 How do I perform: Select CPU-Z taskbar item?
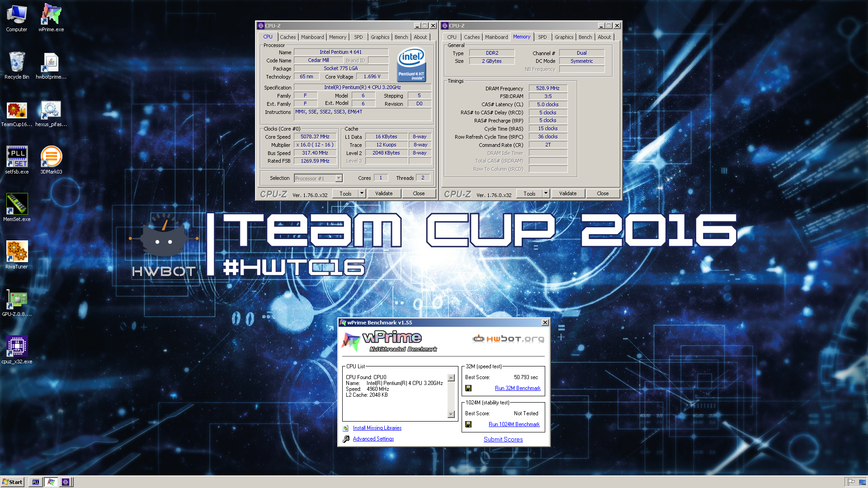click(x=66, y=482)
